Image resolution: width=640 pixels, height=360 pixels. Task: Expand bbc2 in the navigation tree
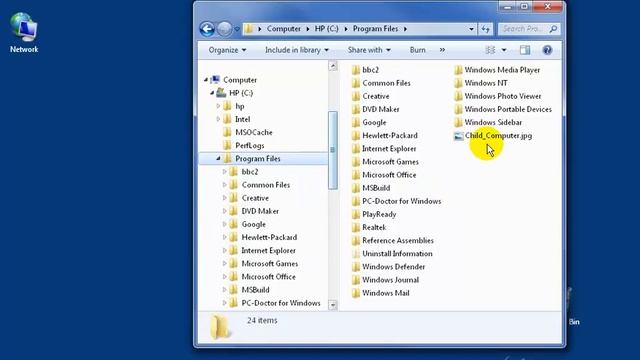click(x=224, y=172)
